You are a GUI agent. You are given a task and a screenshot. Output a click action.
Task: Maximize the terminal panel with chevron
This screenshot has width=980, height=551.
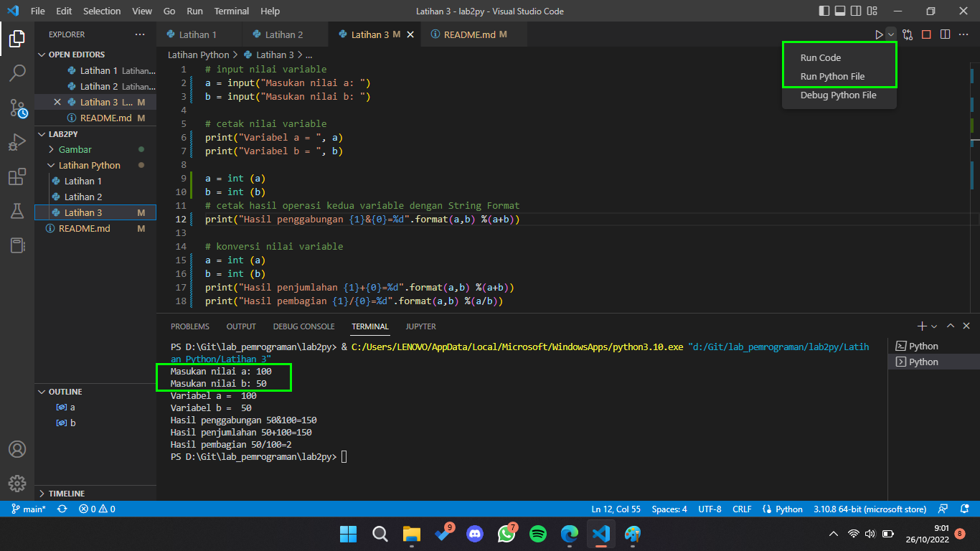[951, 326]
